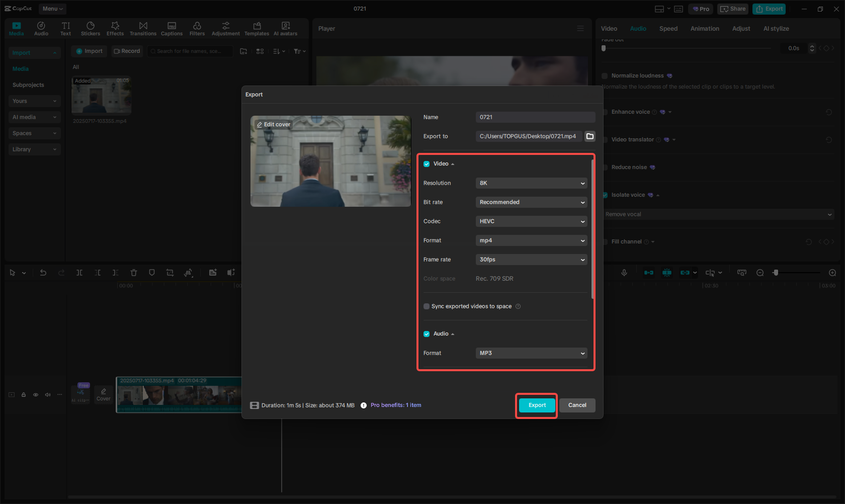Select the Delete icon in the timeline toolbar

tap(133, 272)
